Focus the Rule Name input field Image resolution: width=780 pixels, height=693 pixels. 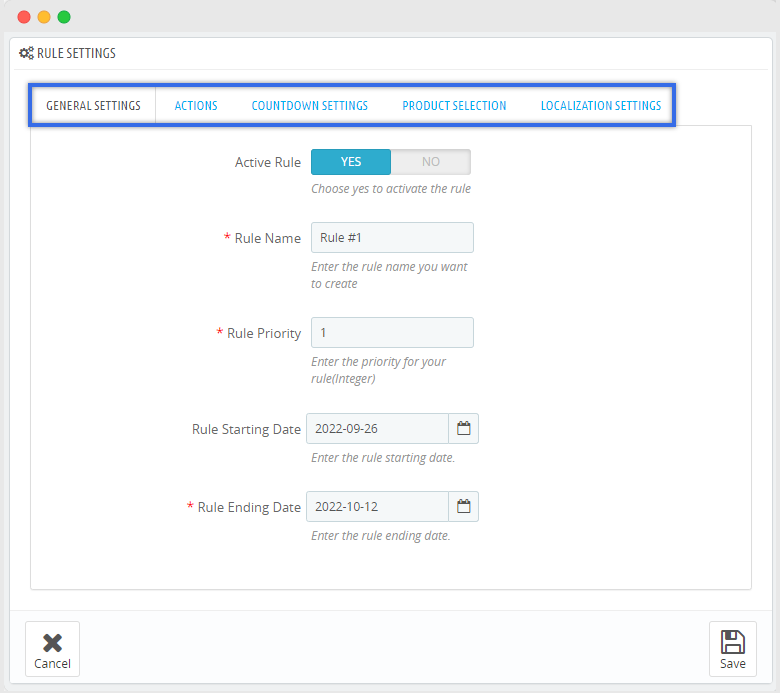tap(392, 237)
